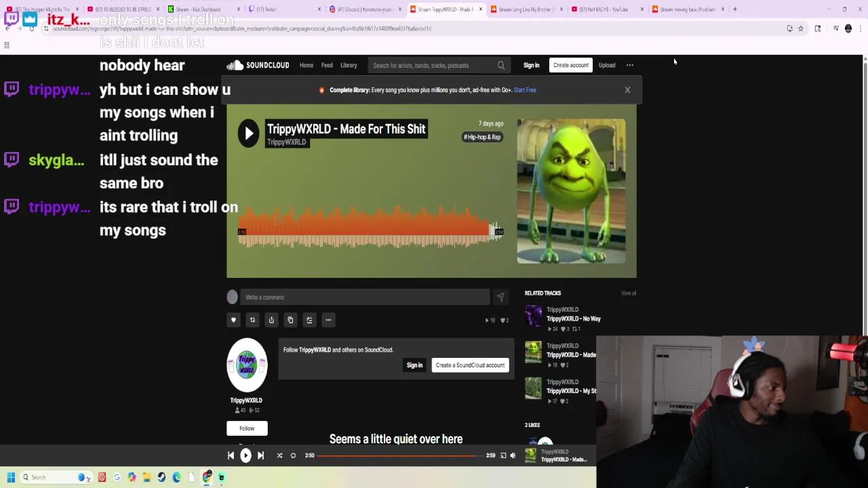Play the TrippyWXRLD track with the large play button
Viewport: 868px width, 488px height.
[248, 134]
